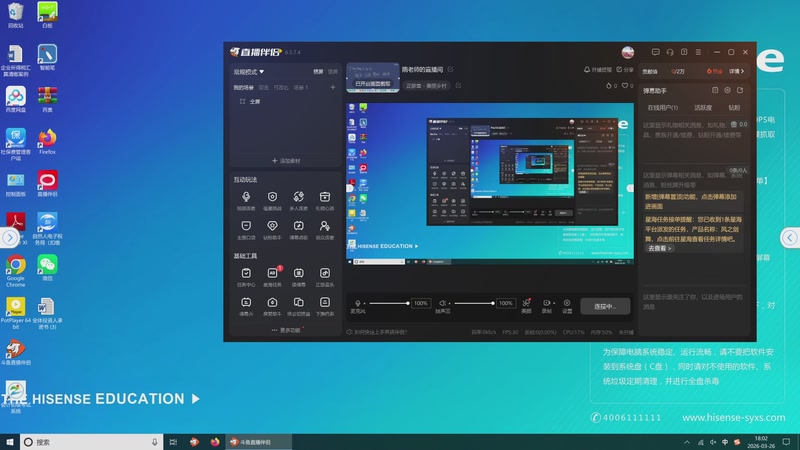Switch to 活跃度 tab
Viewport: 800px width, 450px height.
pyautogui.click(x=703, y=108)
